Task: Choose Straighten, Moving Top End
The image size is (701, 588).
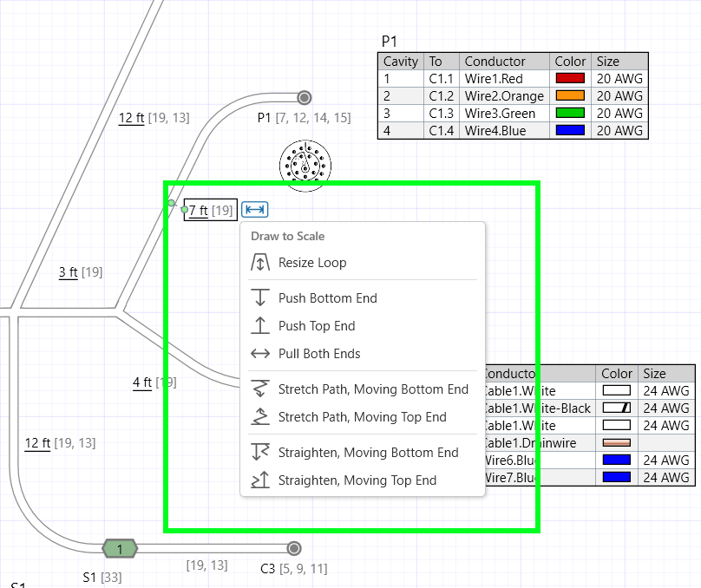Action: coord(363,480)
